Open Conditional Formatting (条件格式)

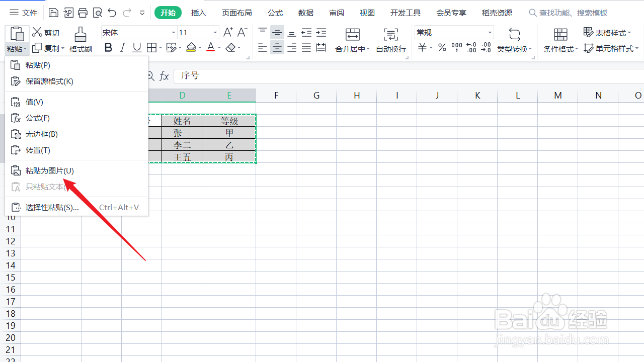pyautogui.click(x=560, y=40)
